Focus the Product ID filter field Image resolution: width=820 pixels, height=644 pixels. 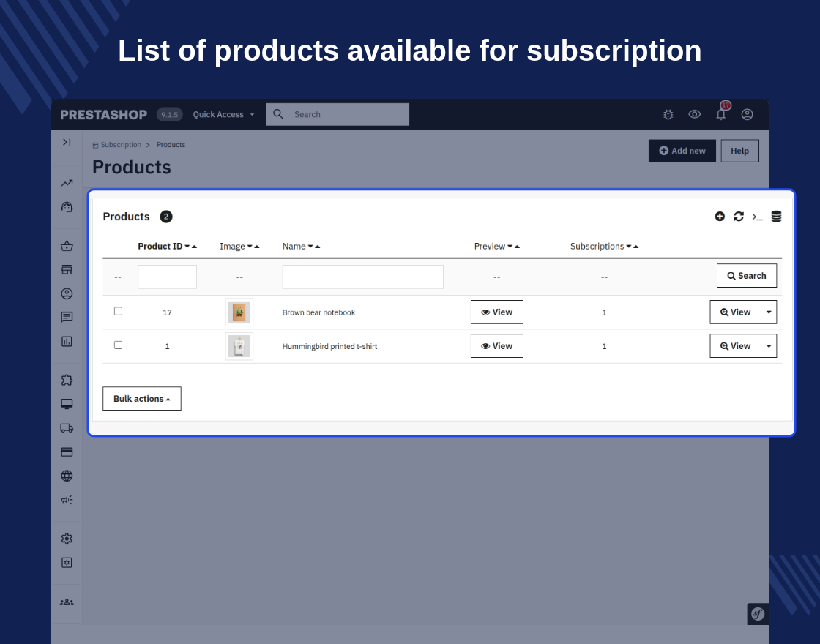168,277
